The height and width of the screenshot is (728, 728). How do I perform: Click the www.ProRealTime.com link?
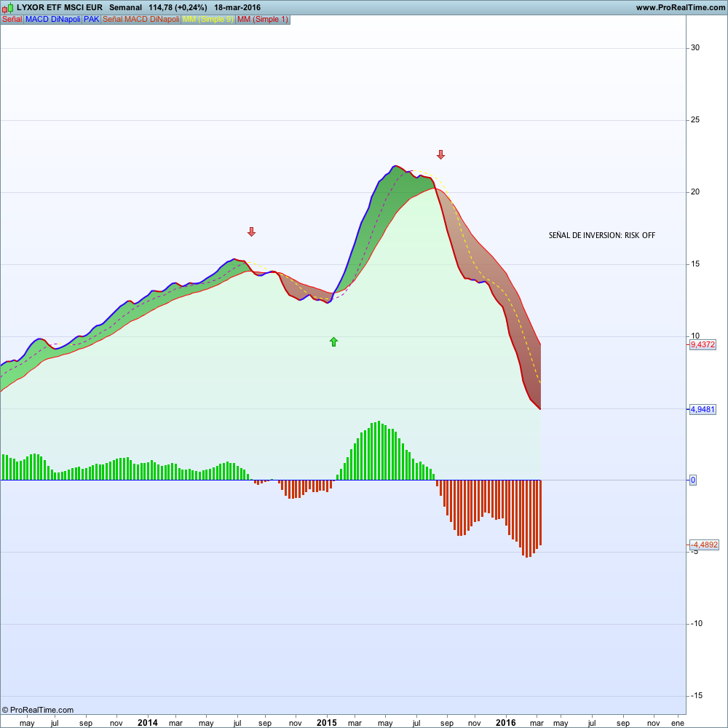pos(680,7)
